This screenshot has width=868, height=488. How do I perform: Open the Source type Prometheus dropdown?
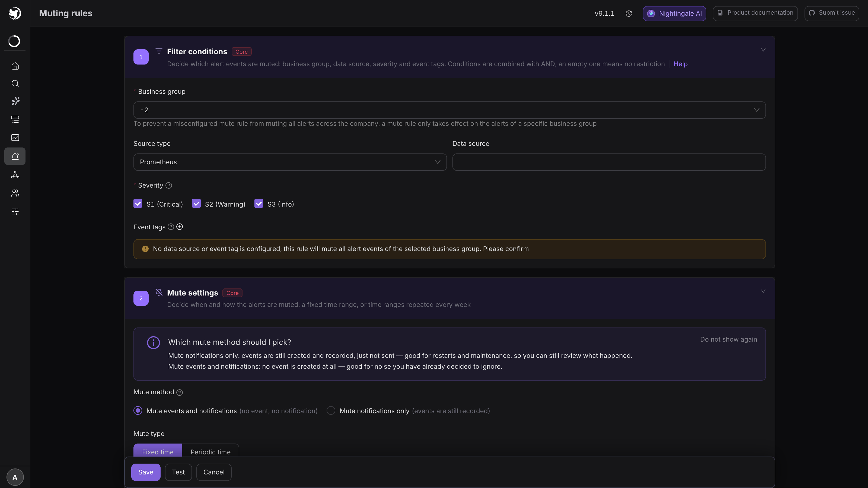[290, 162]
